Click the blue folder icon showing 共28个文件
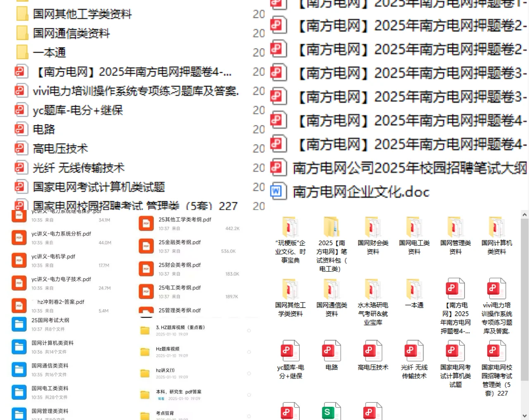This screenshot has height=420, width=529. (19, 393)
